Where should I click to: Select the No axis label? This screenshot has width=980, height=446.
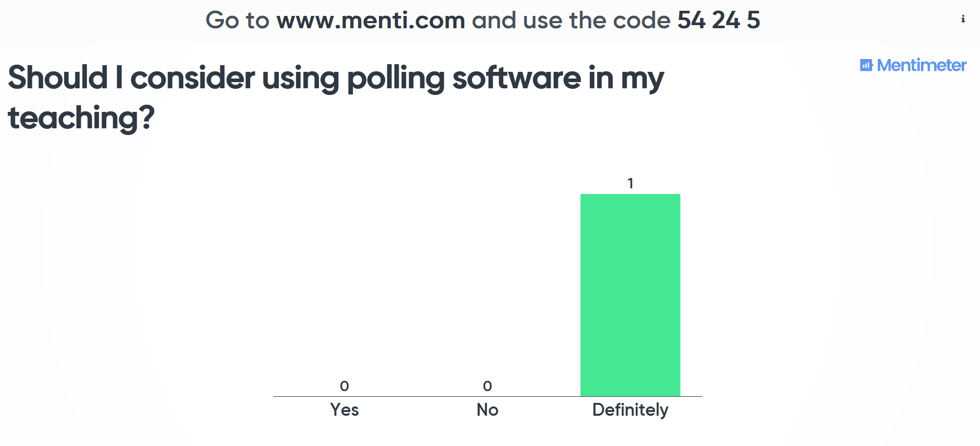pos(487,410)
